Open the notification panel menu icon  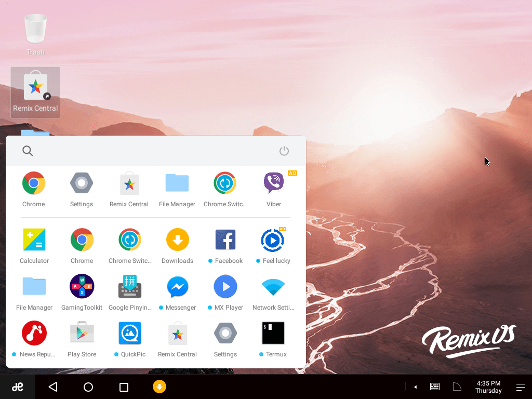[x=521, y=387]
